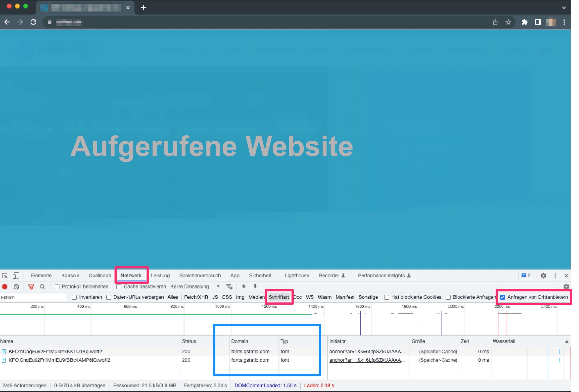
Task: Switch to the Konsole tab
Action: [70, 275]
